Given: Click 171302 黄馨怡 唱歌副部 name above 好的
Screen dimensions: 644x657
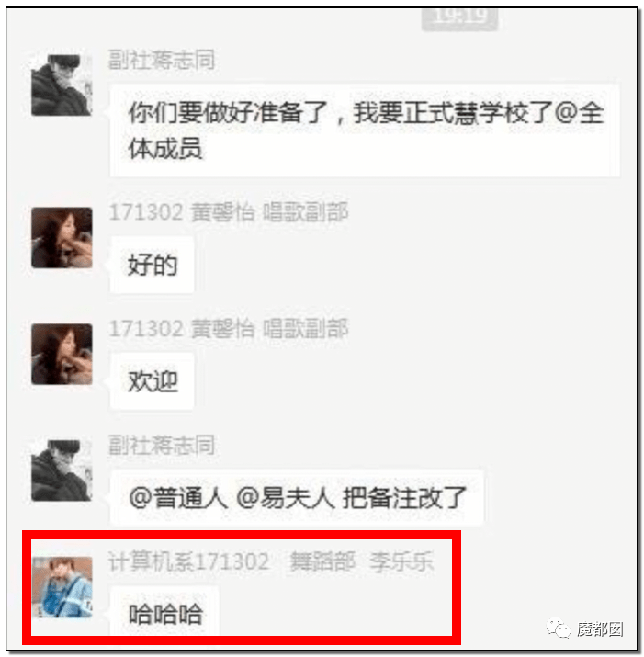Looking at the screenshot, I should [x=229, y=212].
